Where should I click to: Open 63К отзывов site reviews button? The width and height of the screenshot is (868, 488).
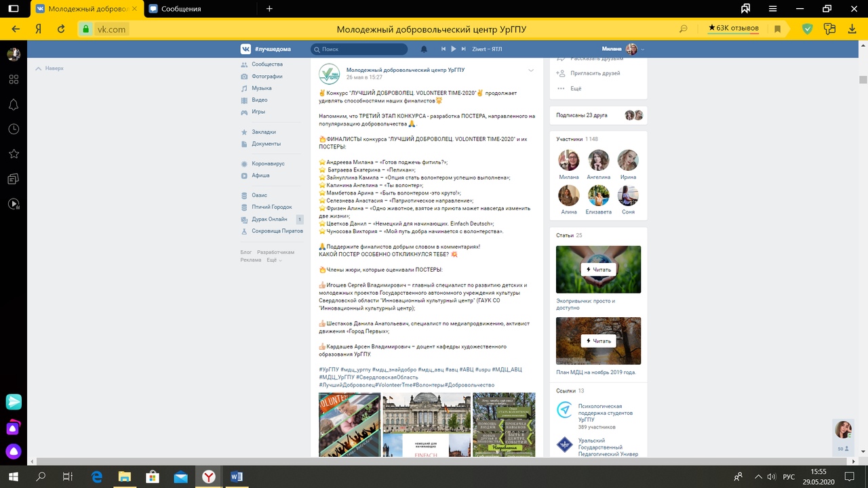pyautogui.click(x=734, y=28)
